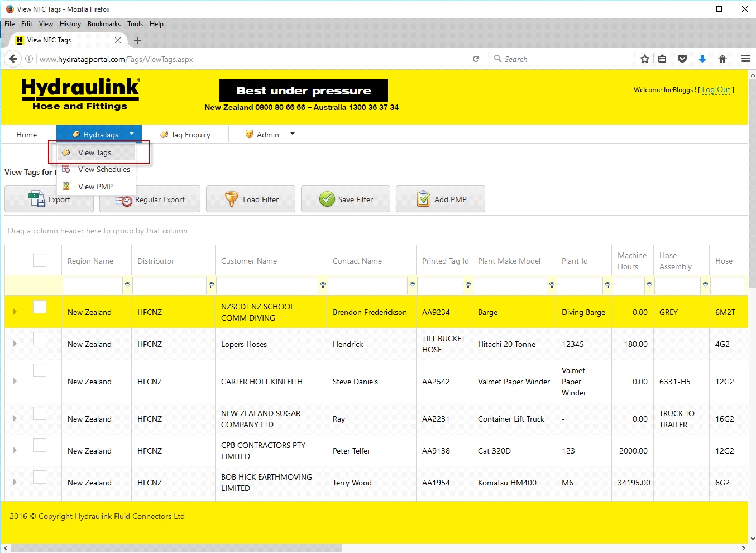Bookmark this page with the star icon

coord(645,59)
